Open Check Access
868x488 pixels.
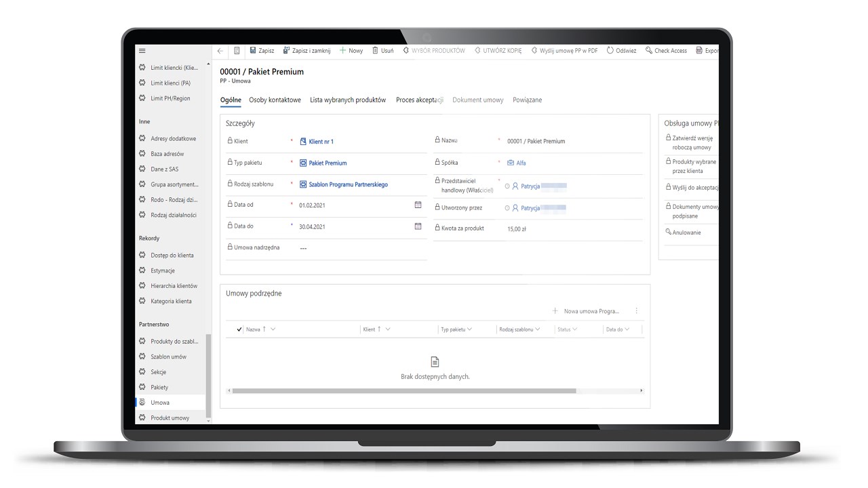(666, 51)
